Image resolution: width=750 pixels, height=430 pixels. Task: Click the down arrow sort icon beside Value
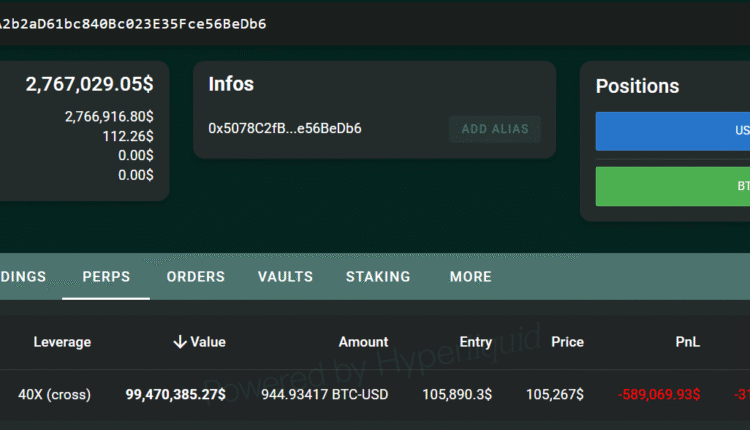click(x=180, y=342)
